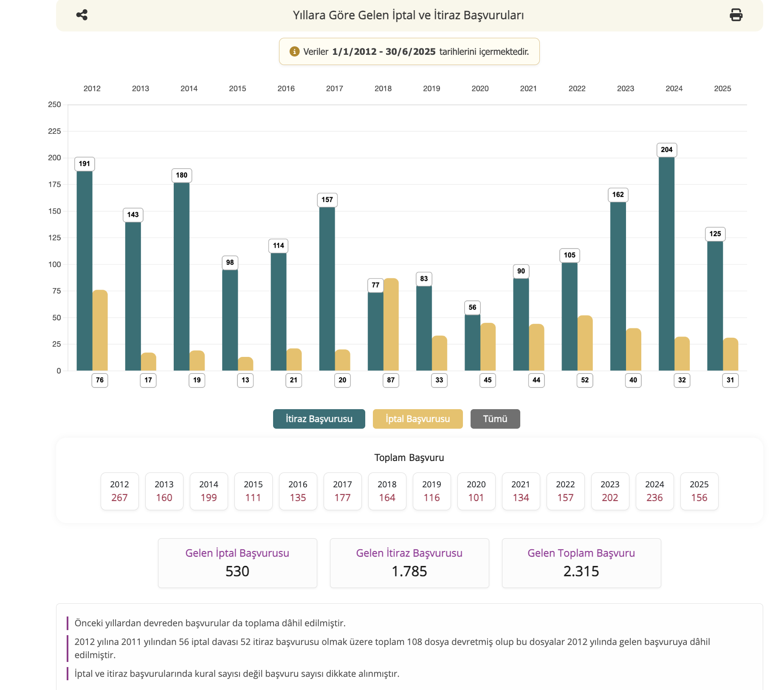
Task: Click the 2025 year label on axis
Action: 722,88
